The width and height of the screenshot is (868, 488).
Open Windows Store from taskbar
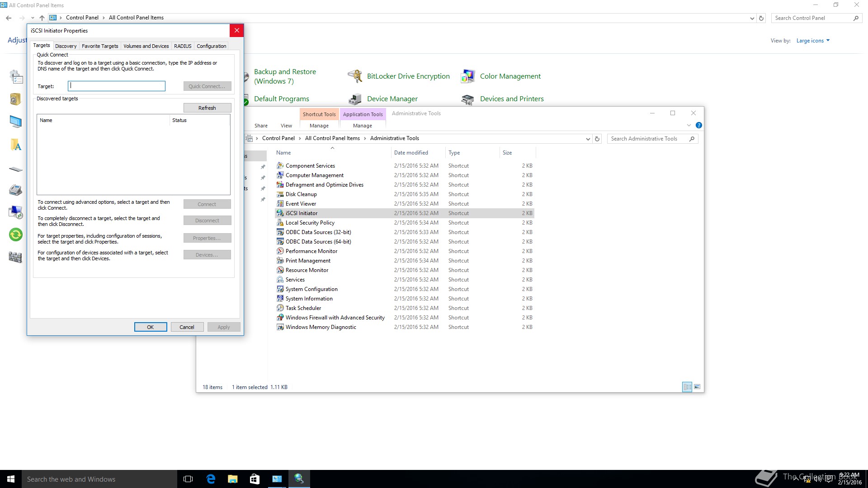(x=255, y=479)
